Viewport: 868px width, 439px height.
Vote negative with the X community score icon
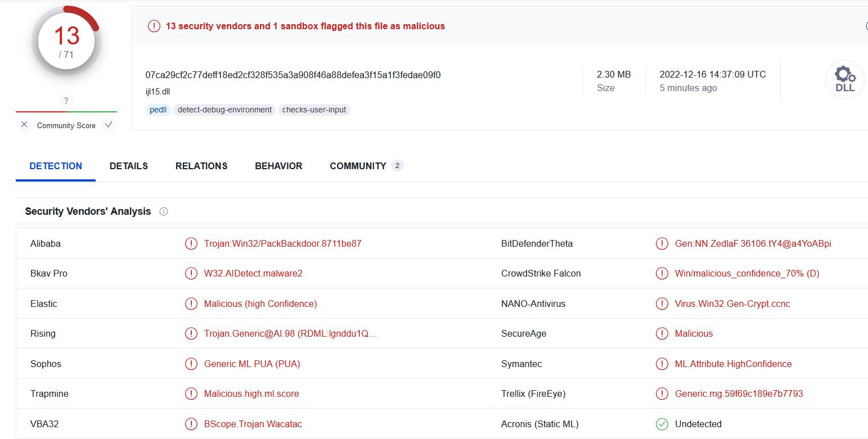coord(24,125)
